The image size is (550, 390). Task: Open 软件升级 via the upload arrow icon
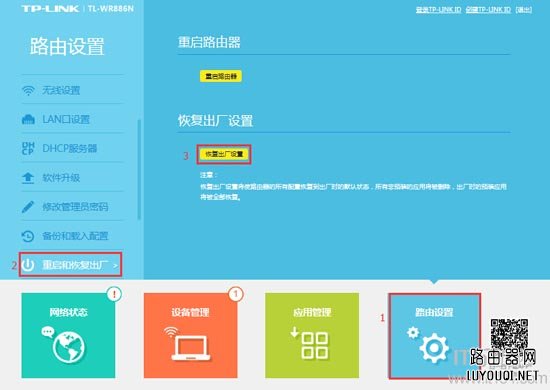pyautogui.click(x=28, y=178)
